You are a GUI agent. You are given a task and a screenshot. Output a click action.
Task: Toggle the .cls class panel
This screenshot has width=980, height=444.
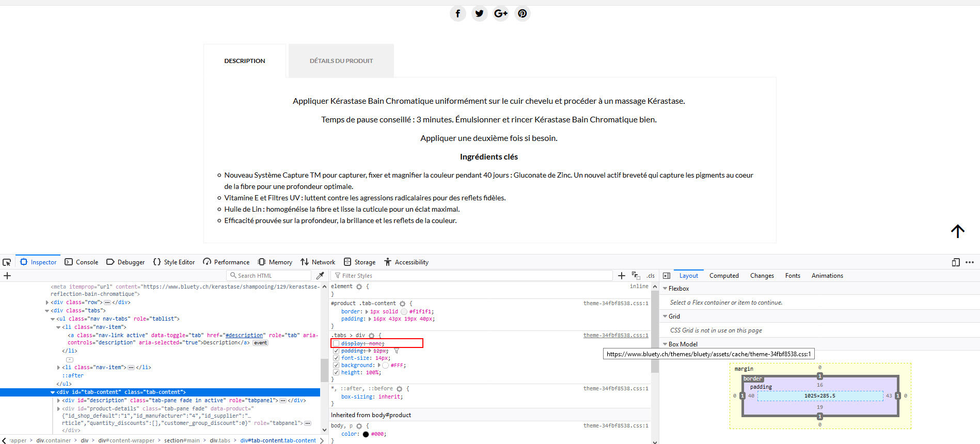tap(651, 276)
